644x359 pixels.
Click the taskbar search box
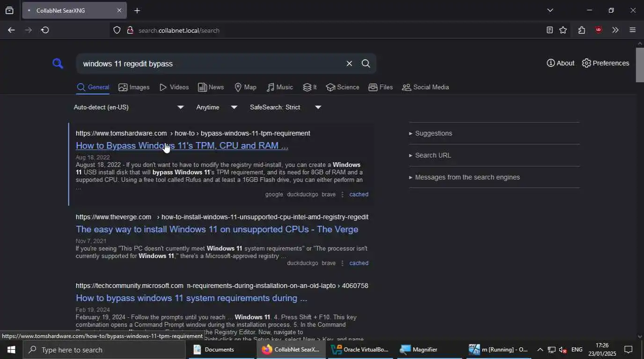[104, 350]
